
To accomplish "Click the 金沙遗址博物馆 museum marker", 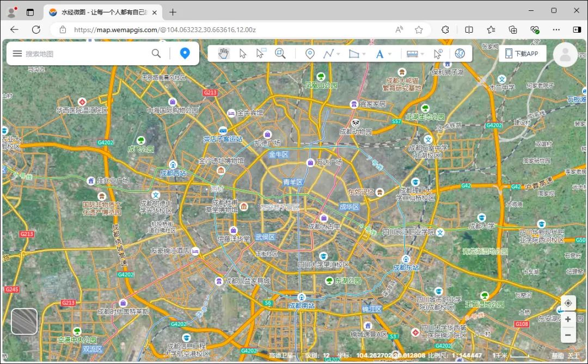I will pyautogui.click(x=221, y=170).
